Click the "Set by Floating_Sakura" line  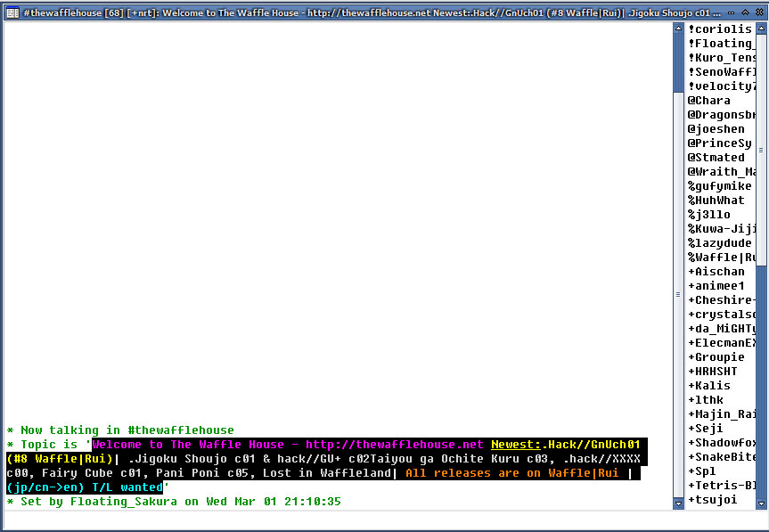[x=174, y=502]
